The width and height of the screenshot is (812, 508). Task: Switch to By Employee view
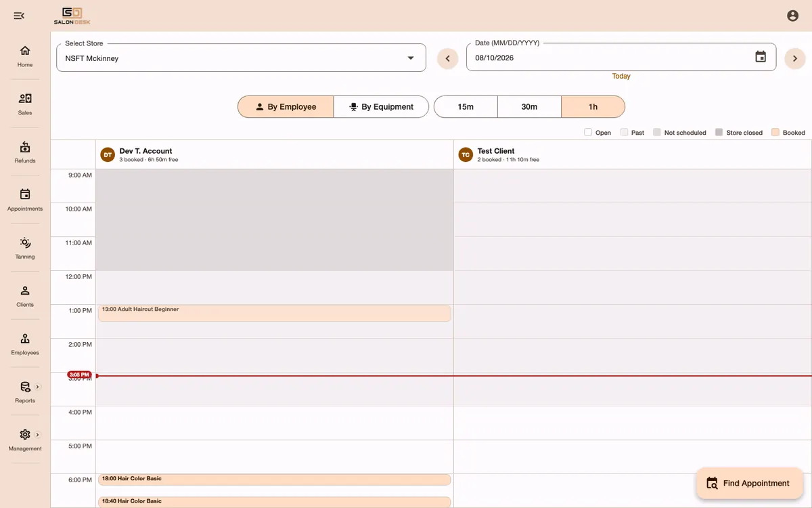point(286,107)
